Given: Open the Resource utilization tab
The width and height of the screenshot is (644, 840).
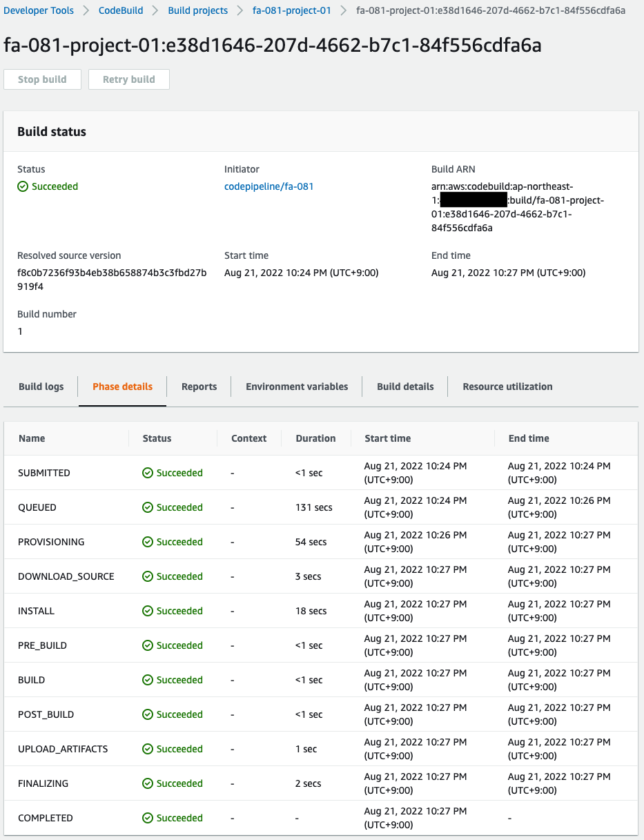Looking at the screenshot, I should [x=507, y=387].
